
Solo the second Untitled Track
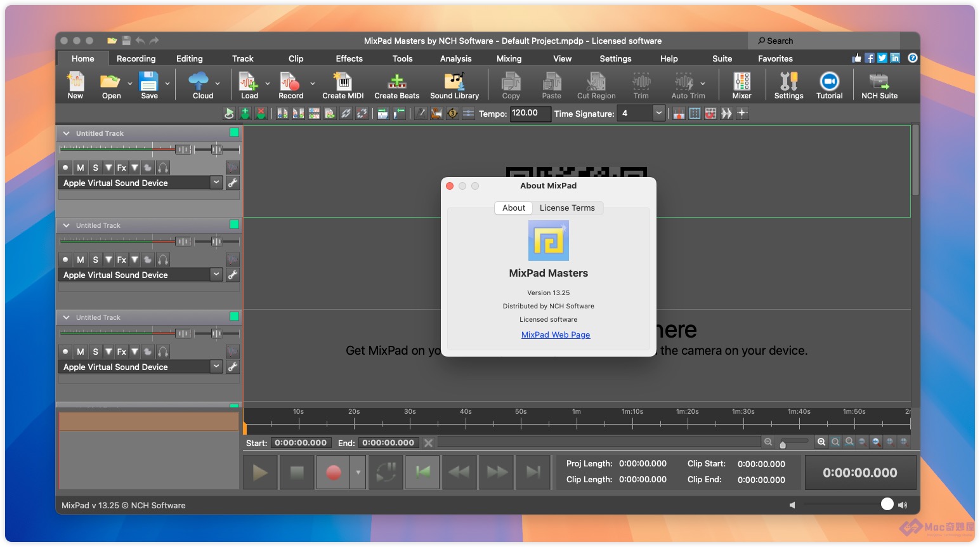point(95,260)
